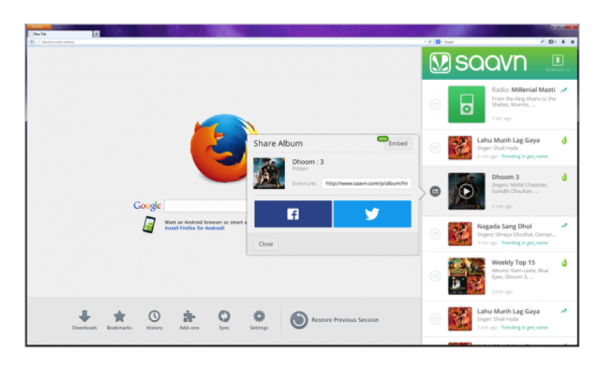The height and width of the screenshot is (374, 600).
Task: Click the Direct Link URL field
Action: 367,183
